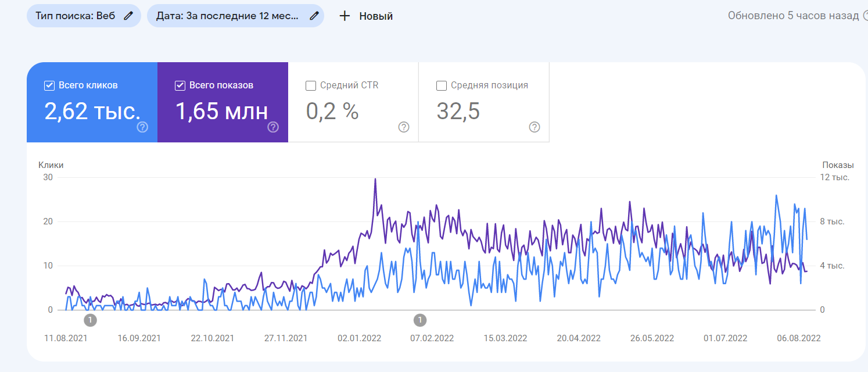Click pencil icon on Тип поиска chip
Screen dimensions: 868x372
click(x=128, y=16)
